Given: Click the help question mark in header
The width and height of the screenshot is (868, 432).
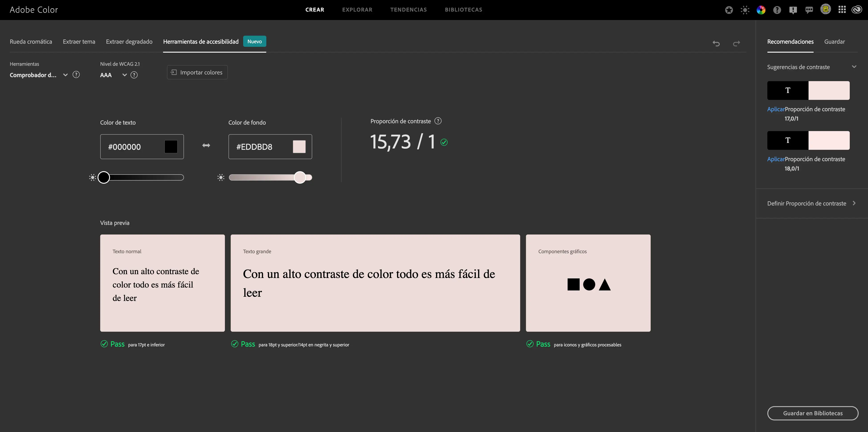Looking at the screenshot, I should coord(777,10).
